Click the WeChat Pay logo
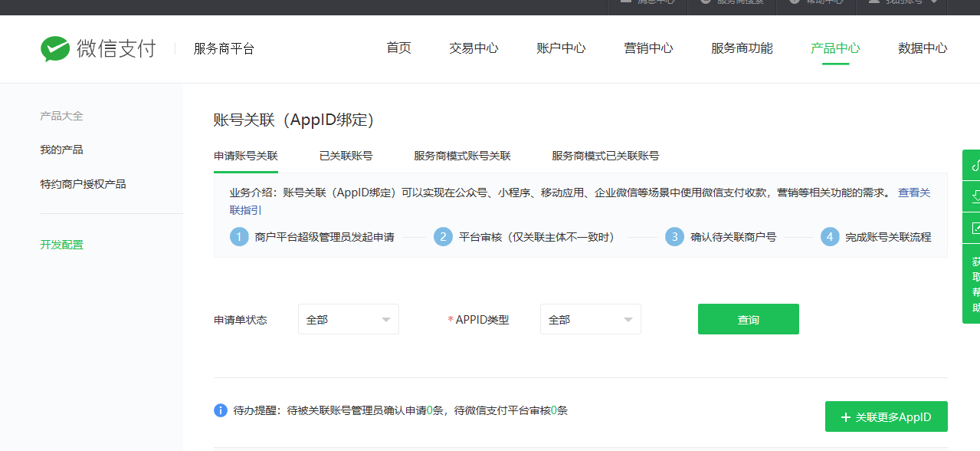Viewport: 980px width, 451px height. 98,48
